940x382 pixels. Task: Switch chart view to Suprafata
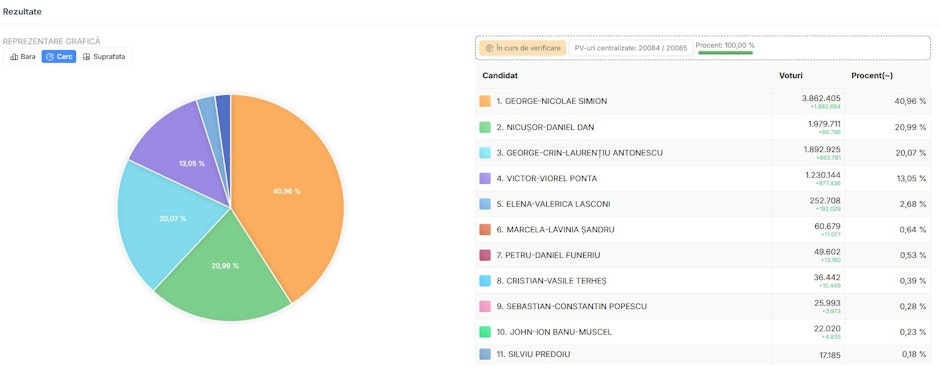tap(104, 56)
